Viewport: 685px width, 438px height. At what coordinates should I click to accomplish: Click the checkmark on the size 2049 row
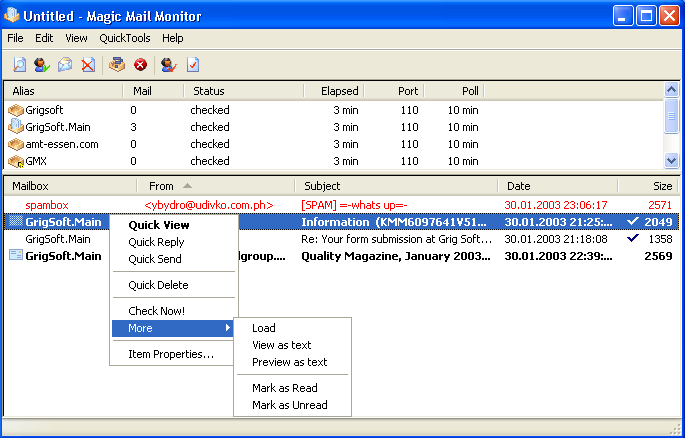point(633,221)
